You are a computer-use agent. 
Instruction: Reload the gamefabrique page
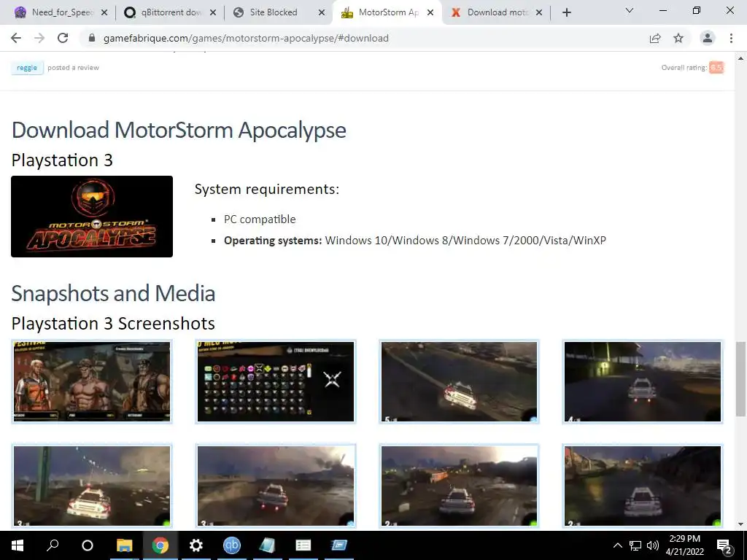tap(63, 38)
